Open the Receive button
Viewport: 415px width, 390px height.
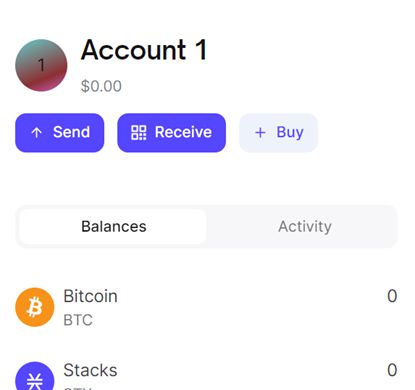172,133
